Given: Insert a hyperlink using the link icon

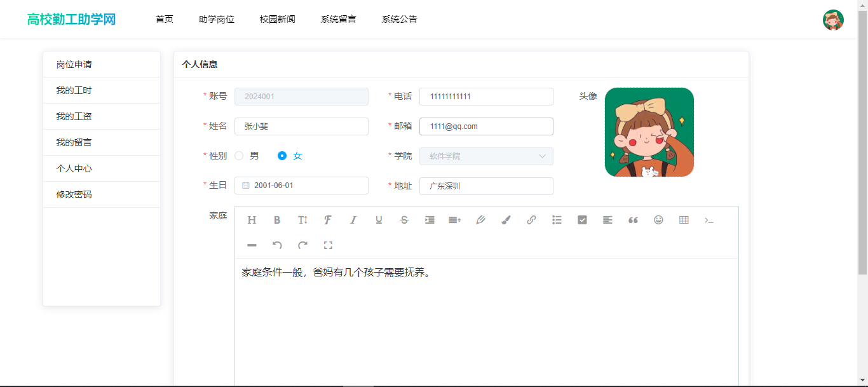Looking at the screenshot, I should pyautogui.click(x=531, y=220).
